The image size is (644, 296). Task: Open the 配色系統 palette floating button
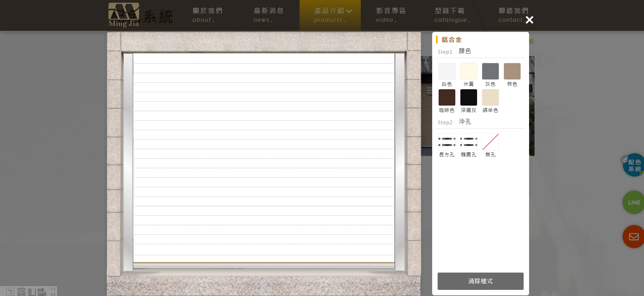[633, 165]
